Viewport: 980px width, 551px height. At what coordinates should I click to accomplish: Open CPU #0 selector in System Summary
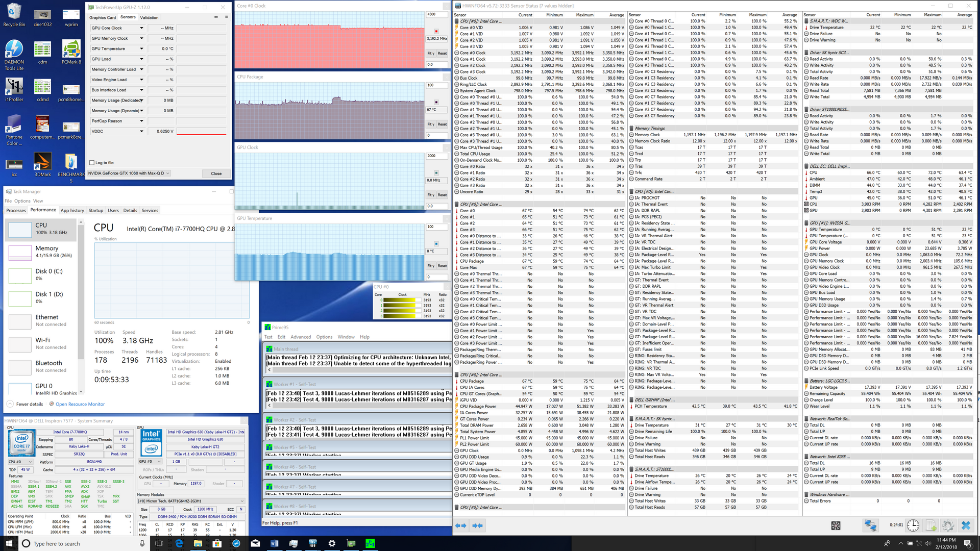pyautogui.click(x=19, y=462)
